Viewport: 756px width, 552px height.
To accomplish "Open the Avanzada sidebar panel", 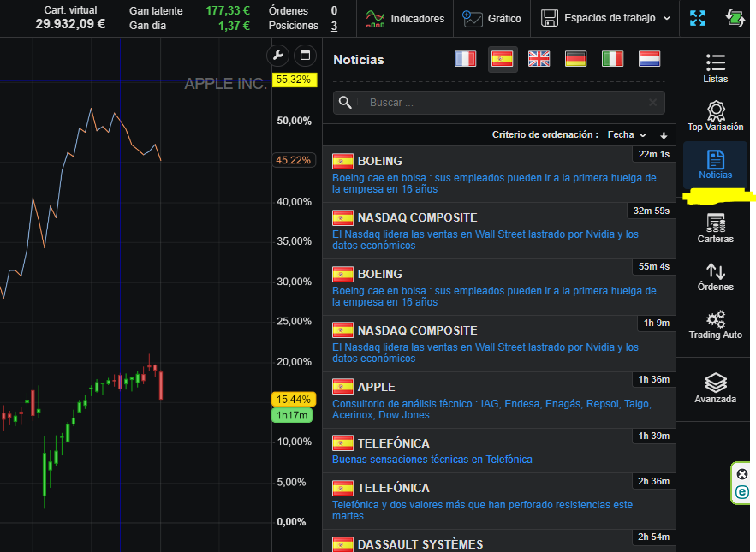I will [x=716, y=389].
